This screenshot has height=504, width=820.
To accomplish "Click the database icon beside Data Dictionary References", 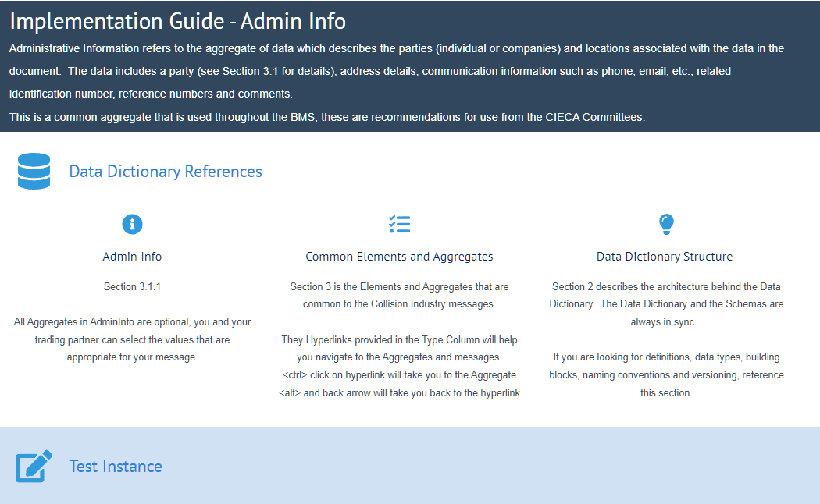I will [x=34, y=171].
